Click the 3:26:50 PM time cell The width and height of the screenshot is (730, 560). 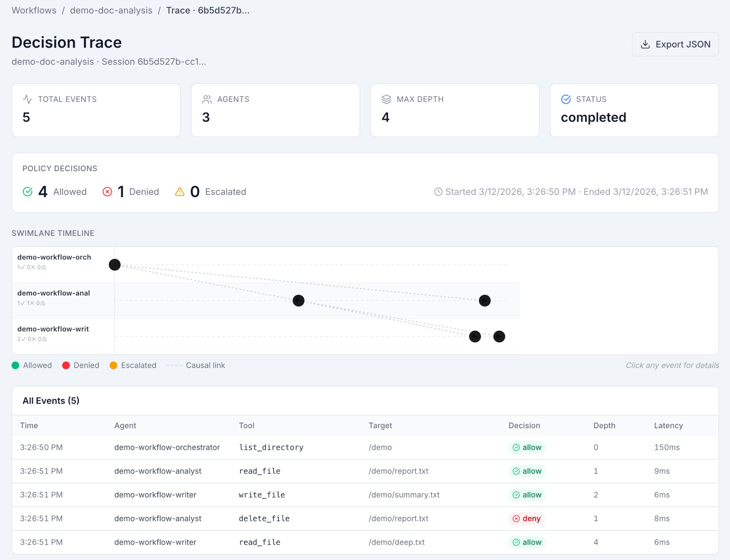coord(41,447)
